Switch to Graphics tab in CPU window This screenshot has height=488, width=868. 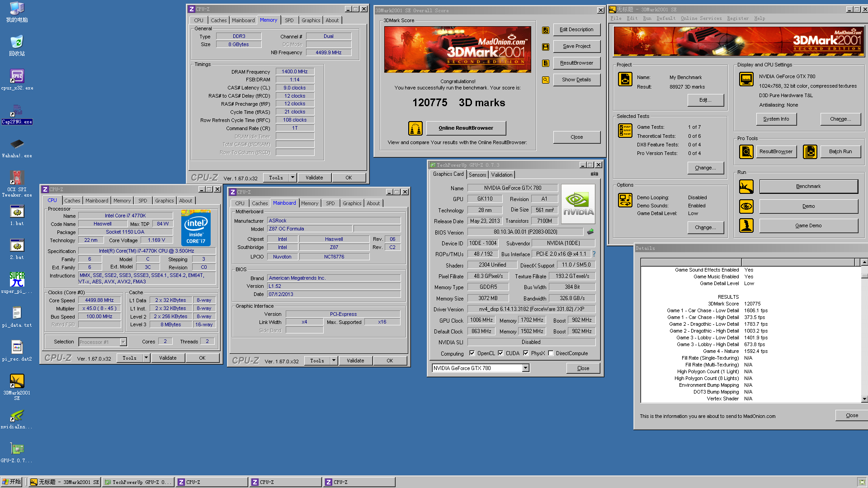[164, 201]
